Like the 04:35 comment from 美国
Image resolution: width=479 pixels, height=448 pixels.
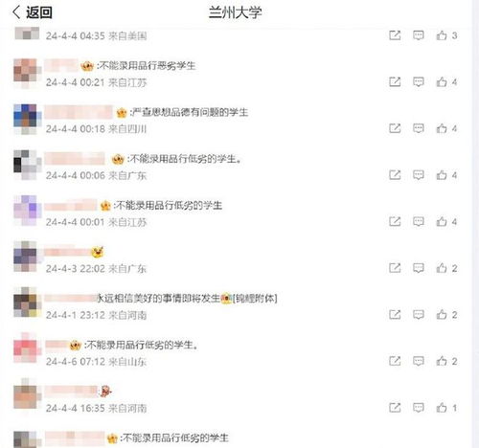pos(446,35)
